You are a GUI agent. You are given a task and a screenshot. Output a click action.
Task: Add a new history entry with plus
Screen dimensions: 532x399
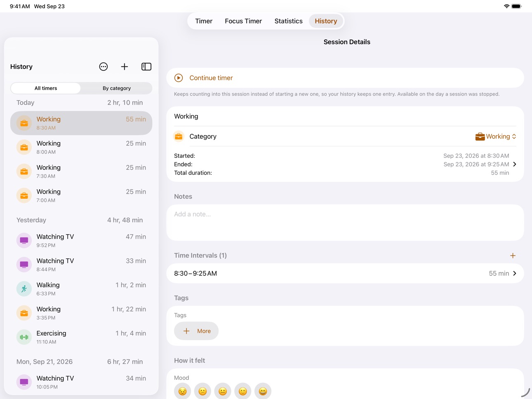pos(125,67)
